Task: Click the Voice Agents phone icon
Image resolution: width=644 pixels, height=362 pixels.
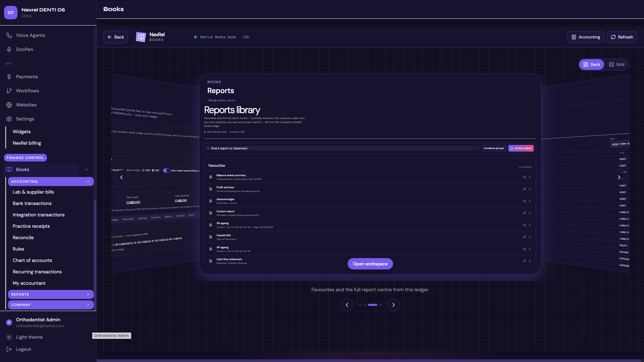Action: 9,35
